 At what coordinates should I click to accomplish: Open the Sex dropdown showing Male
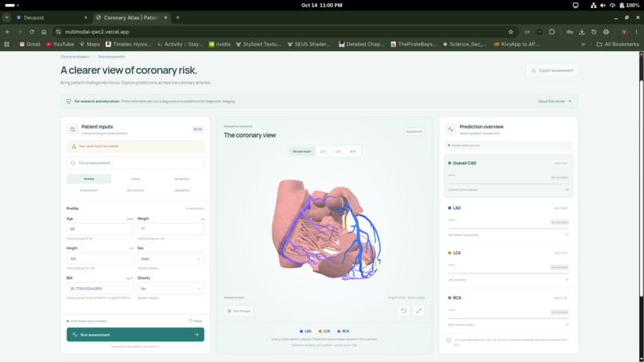(170, 259)
